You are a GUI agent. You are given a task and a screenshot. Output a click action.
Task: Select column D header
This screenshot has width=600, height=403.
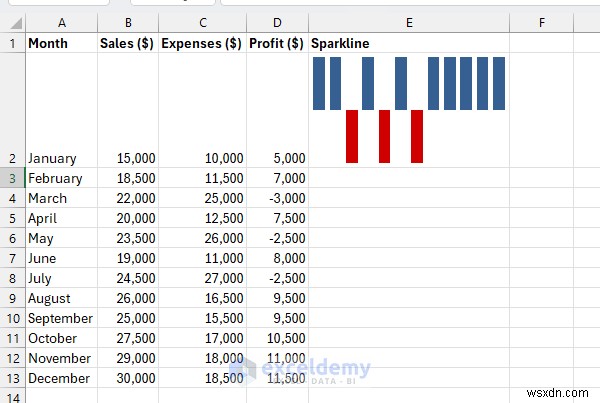click(277, 23)
